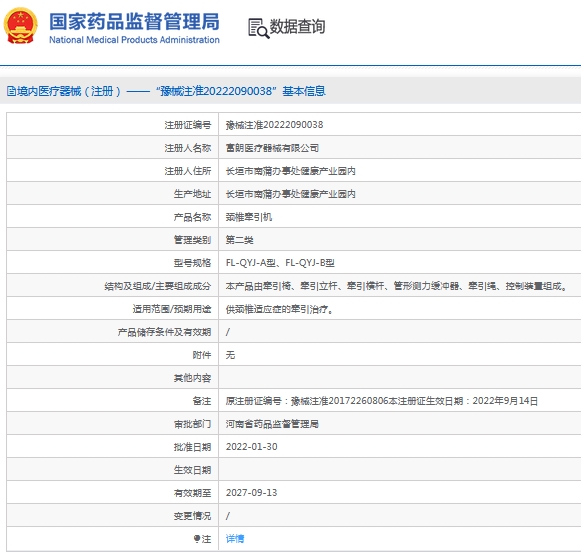This screenshot has width=581, height=558.
Task: Select structure composition text 本产品由牵引椅
Action: [x=396, y=286]
